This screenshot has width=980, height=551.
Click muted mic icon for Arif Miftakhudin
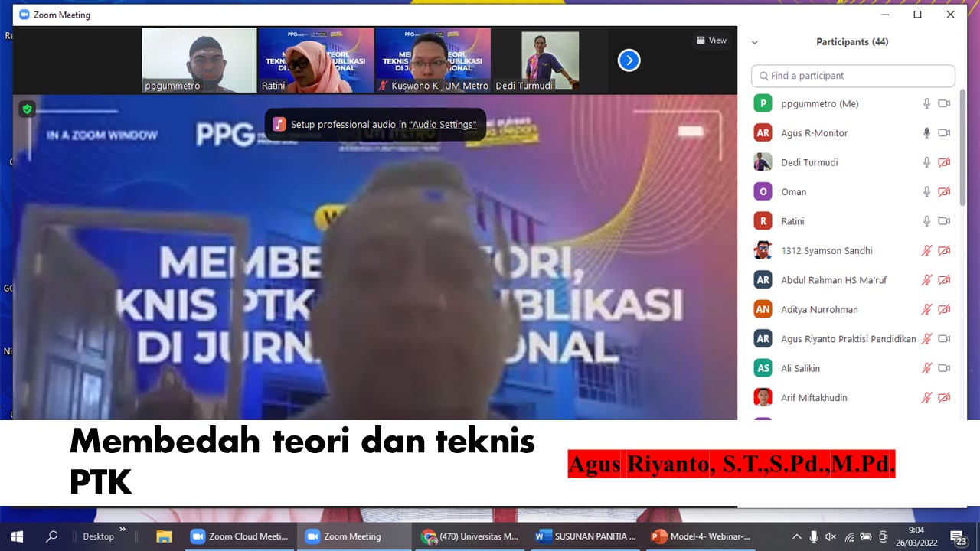tap(926, 397)
